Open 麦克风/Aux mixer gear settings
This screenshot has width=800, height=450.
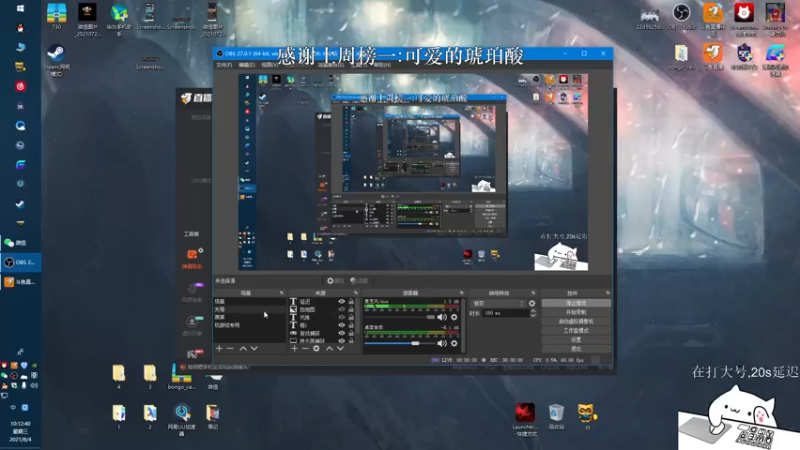(x=454, y=317)
